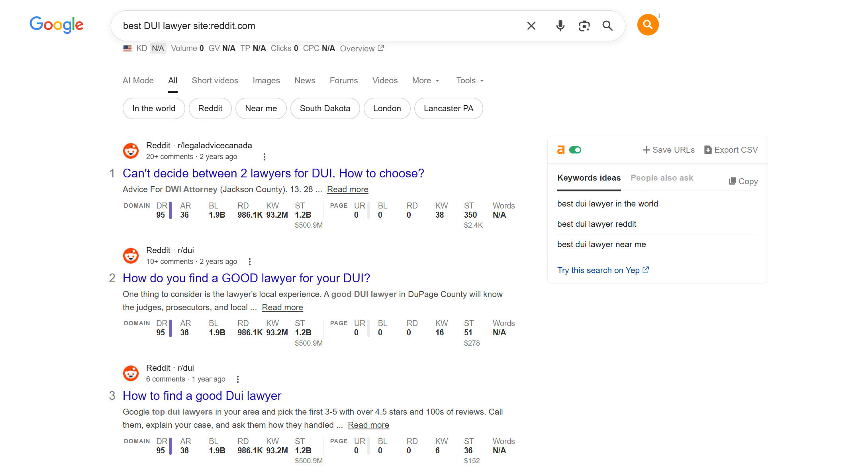
Task: Click into the Google search input field
Action: click(319, 26)
